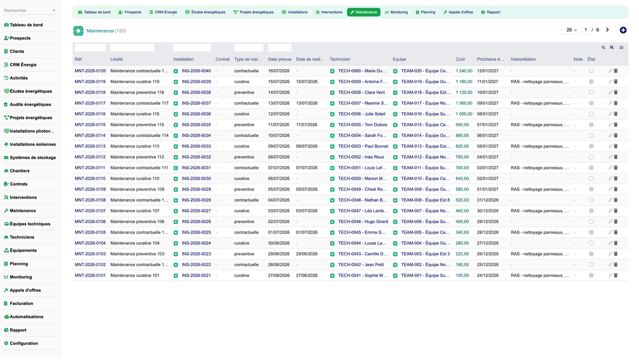Toggle État circle for MNT-2026-0113

point(591,146)
